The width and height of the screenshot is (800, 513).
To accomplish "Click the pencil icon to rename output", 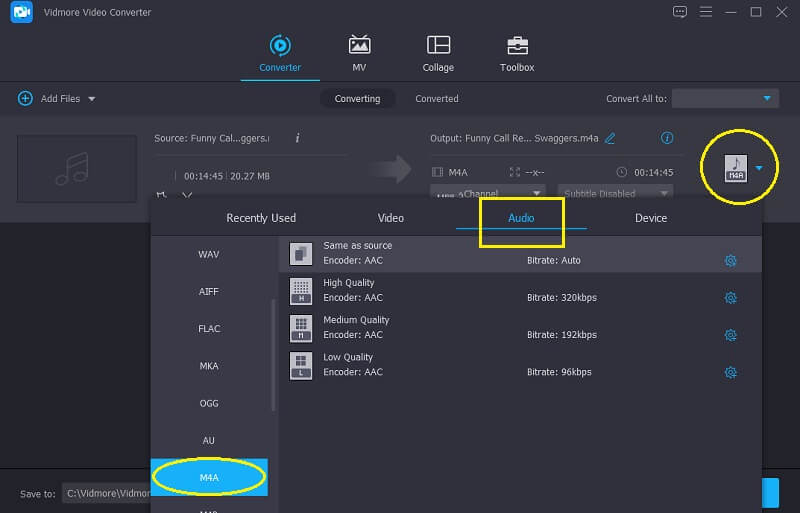I will tap(610, 138).
